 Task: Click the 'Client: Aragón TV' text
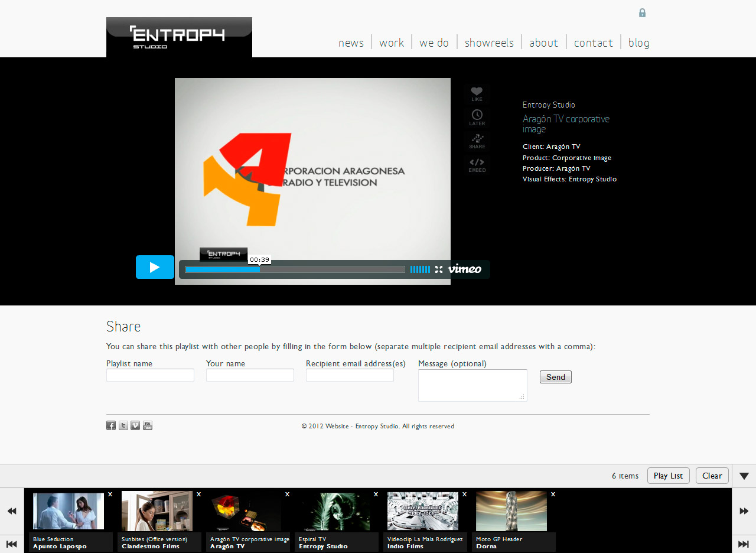pos(551,147)
